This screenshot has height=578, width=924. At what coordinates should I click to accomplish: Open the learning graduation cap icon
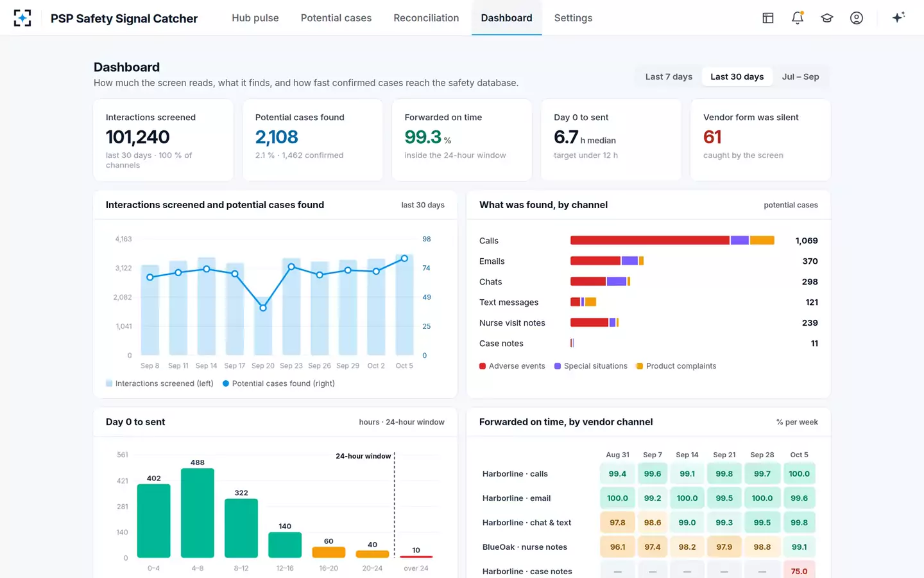827,18
